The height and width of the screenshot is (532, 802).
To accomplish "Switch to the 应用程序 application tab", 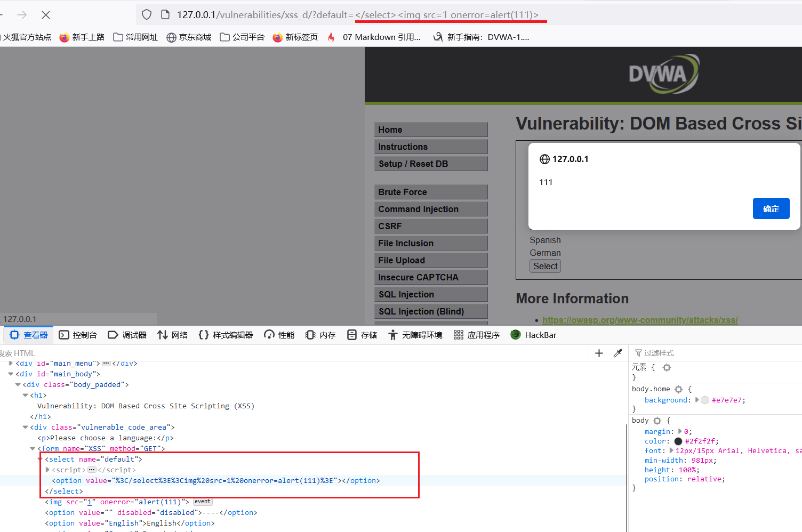I will point(477,335).
